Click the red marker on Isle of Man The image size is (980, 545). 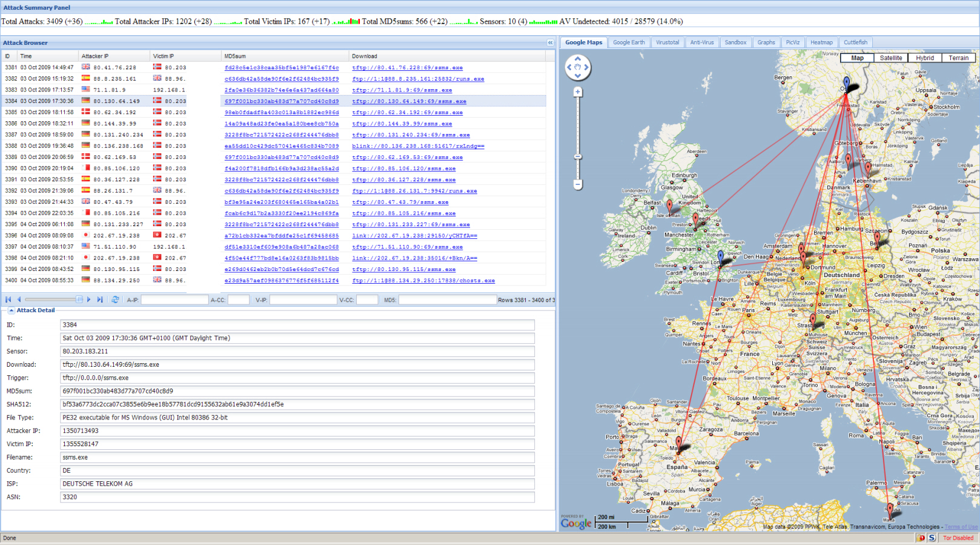click(x=669, y=207)
